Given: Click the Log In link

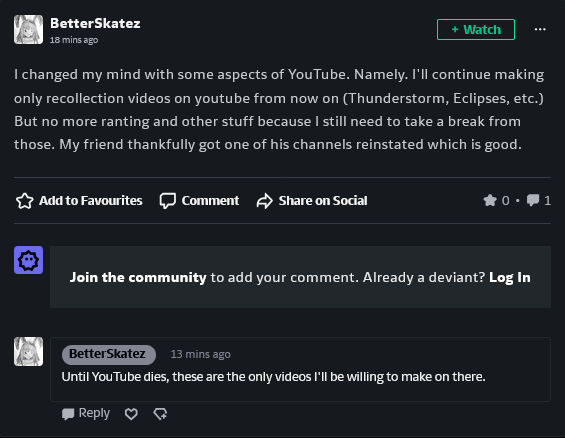Looking at the screenshot, I should point(510,277).
